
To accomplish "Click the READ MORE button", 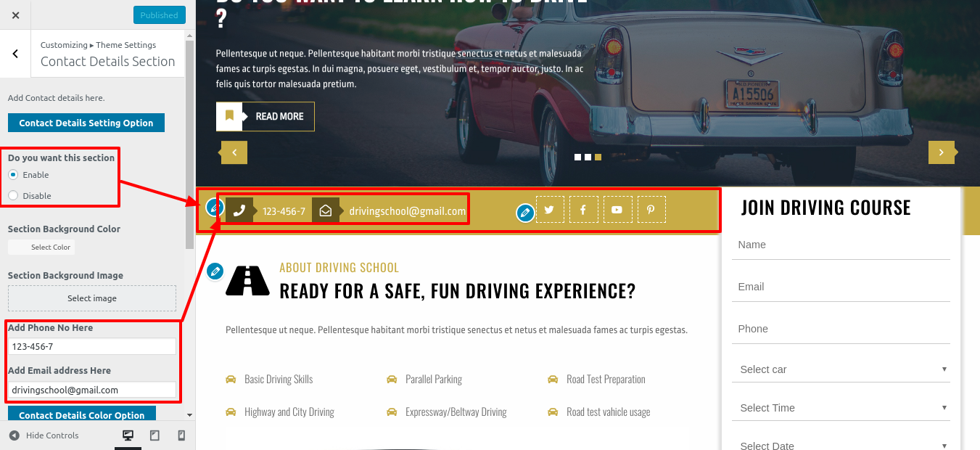I will point(265,116).
